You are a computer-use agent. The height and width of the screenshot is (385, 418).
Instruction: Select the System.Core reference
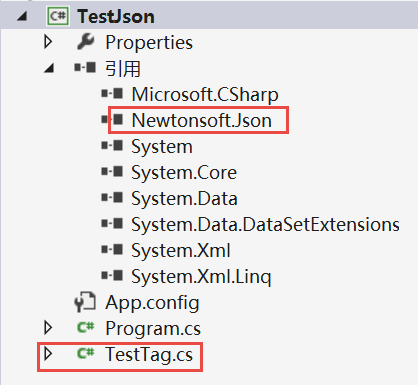[184, 172]
